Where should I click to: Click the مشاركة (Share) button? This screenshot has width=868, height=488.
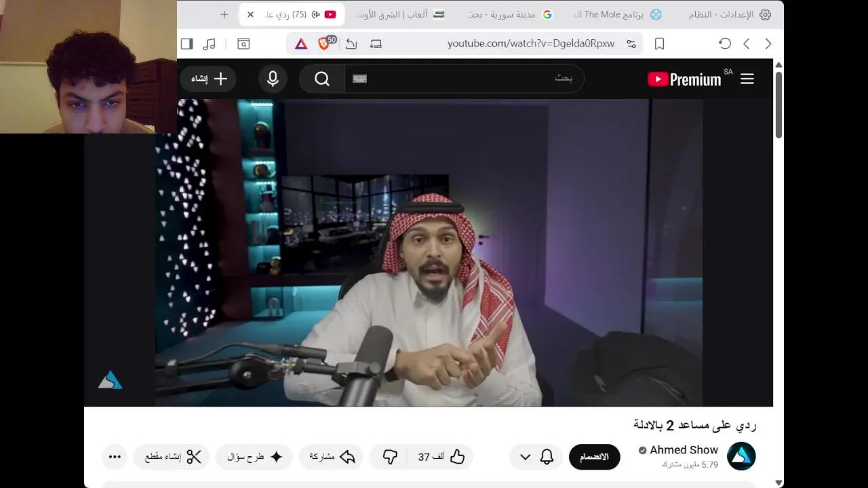(x=332, y=457)
